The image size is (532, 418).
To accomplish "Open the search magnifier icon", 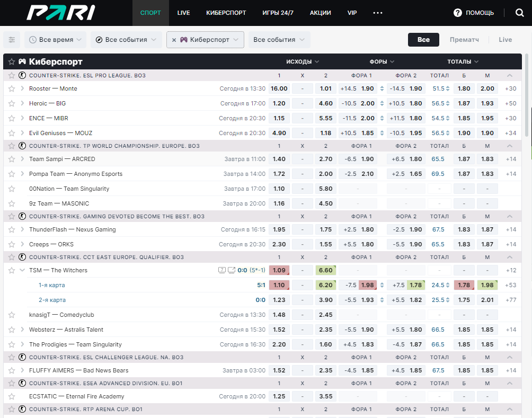I will 519,13.
